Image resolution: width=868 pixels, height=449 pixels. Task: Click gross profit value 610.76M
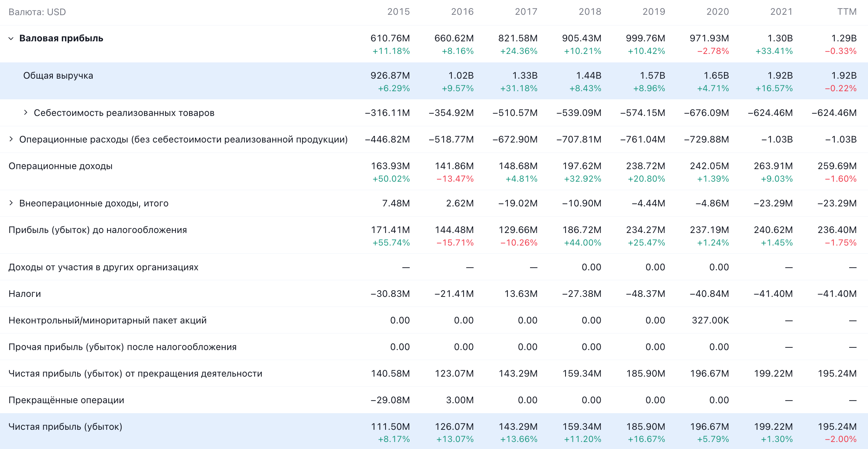pyautogui.click(x=390, y=38)
